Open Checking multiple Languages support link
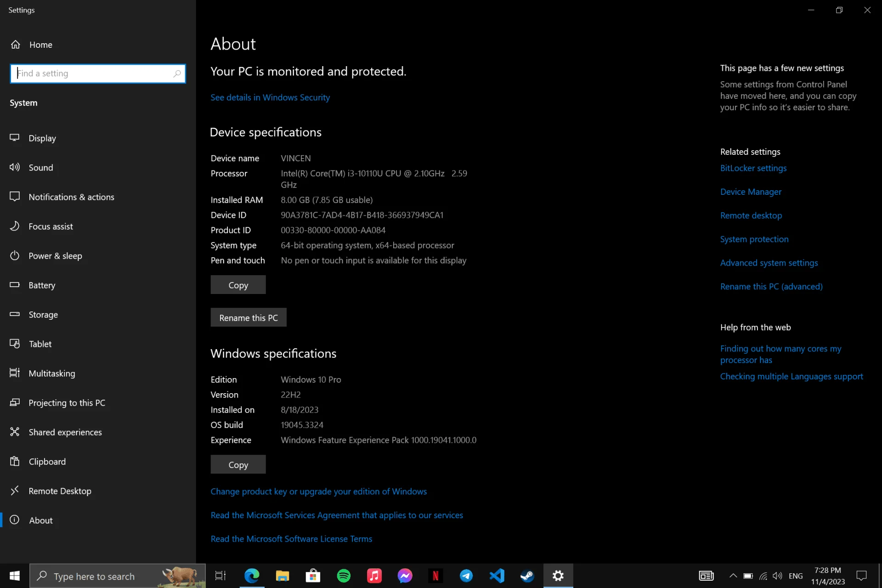The image size is (882, 588). 792,376
